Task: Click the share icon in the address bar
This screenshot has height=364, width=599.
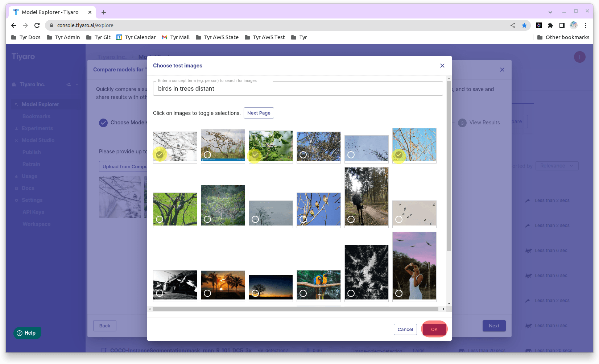Action: click(512, 25)
